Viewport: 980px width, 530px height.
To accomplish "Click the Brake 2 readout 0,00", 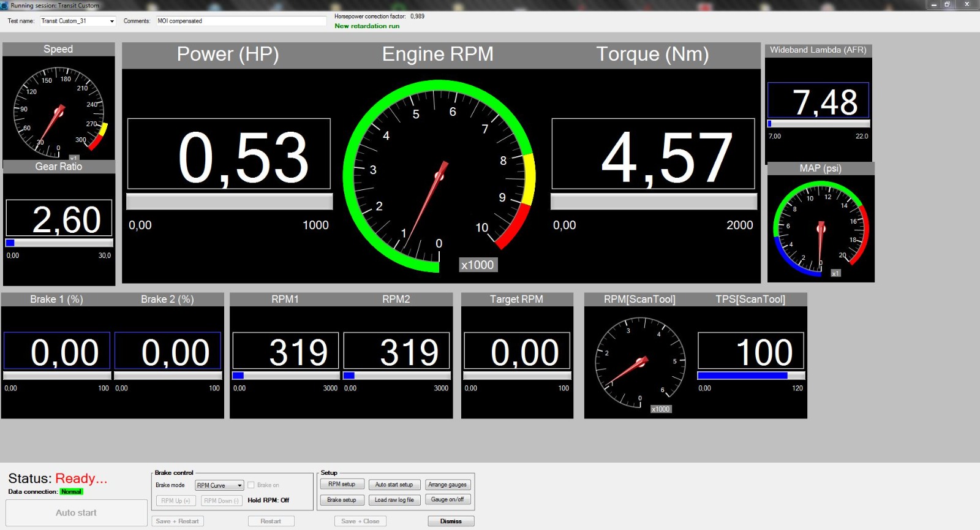I will coord(168,351).
